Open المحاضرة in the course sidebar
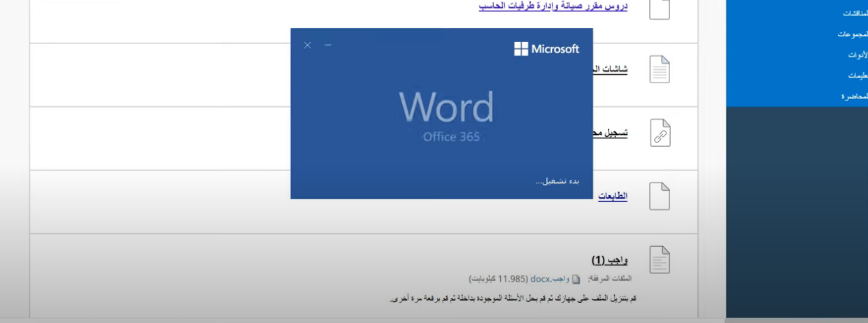The image size is (868, 323). click(x=854, y=96)
